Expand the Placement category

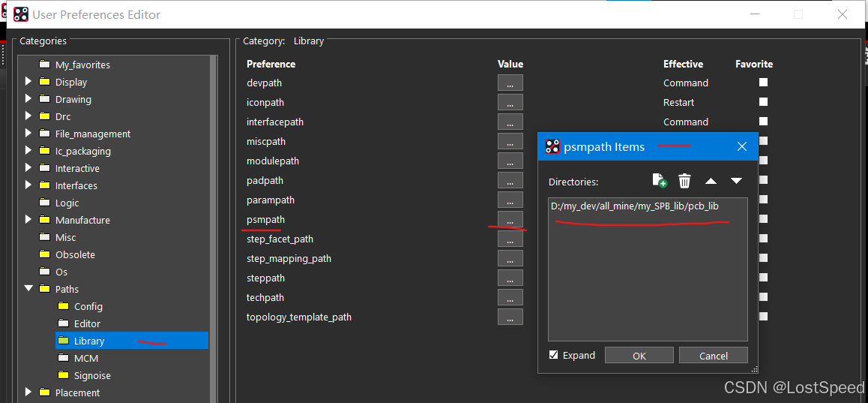[x=28, y=392]
